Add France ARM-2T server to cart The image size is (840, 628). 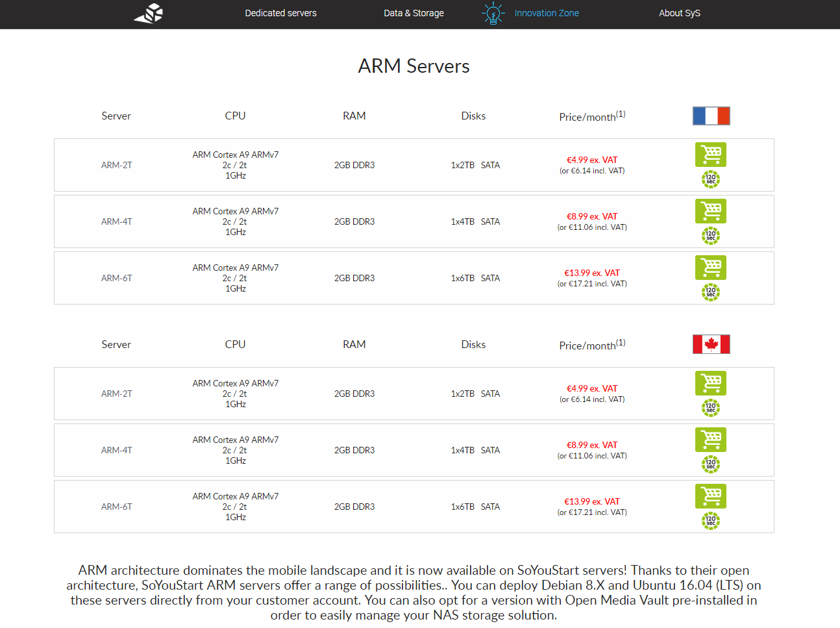tap(711, 155)
